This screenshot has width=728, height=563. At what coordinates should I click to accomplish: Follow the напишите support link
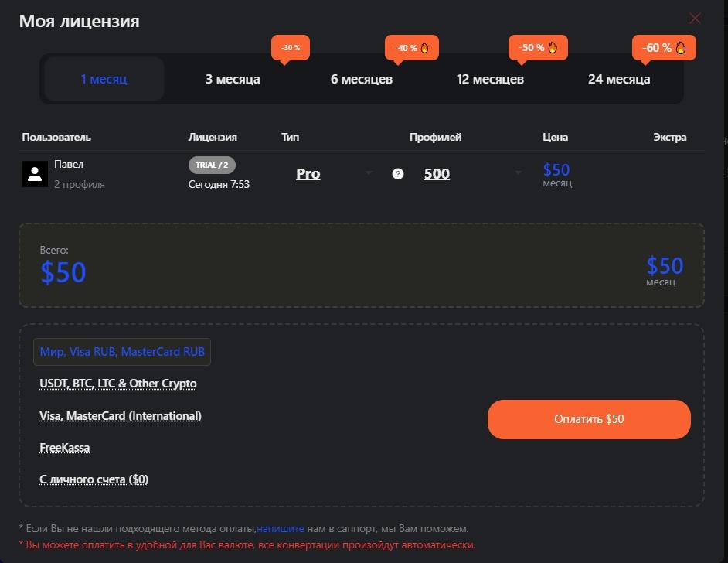(x=281, y=529)
